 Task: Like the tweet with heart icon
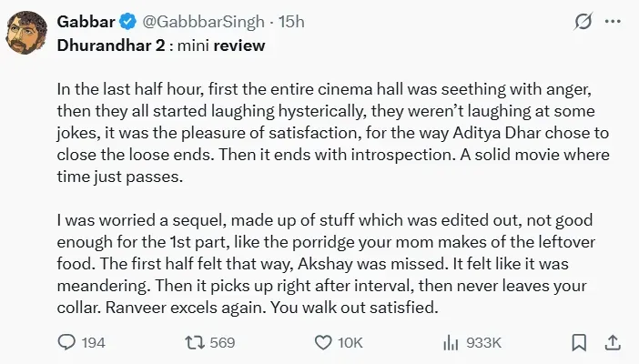point(322,342)
